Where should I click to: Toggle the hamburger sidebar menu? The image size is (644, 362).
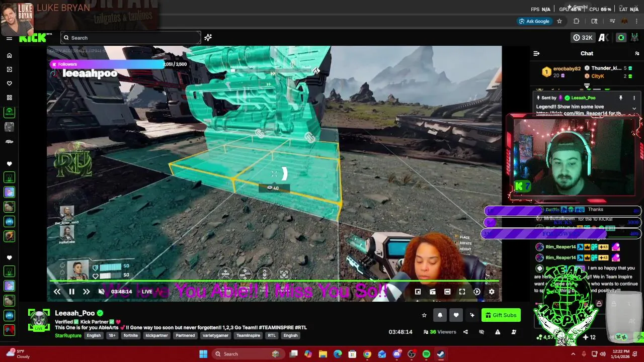pyautogui.click(x=9, y=38)
